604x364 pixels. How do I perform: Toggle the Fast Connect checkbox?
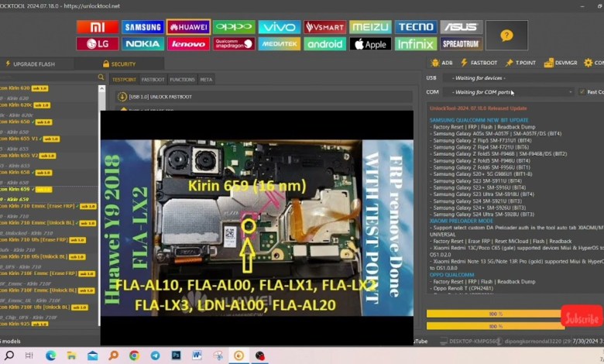581,91
